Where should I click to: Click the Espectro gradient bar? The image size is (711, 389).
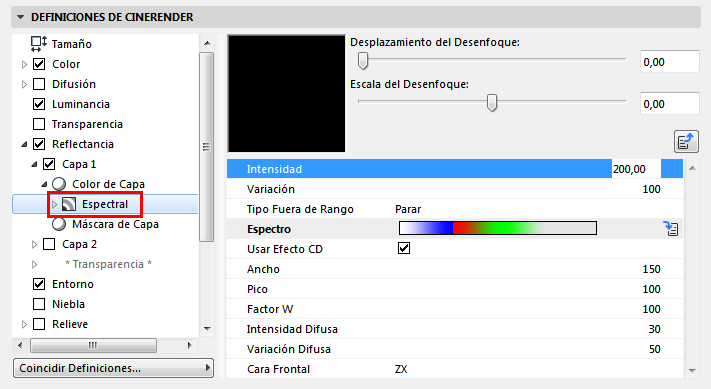pos(498,228)
